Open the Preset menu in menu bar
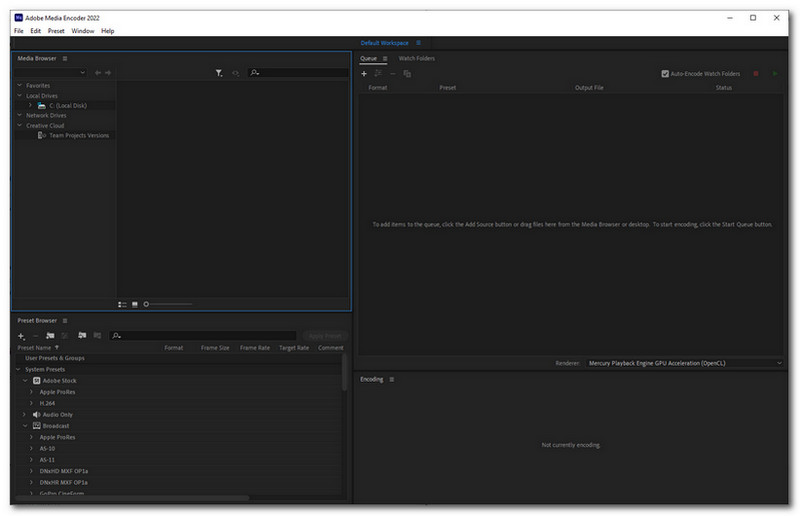Viewport: 800px width, 516px height. (x=56, y=31)
